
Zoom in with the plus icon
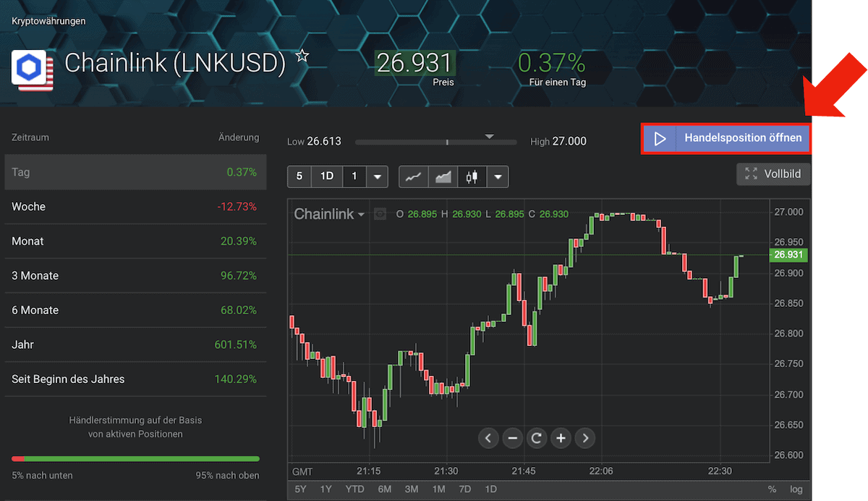click(561, 438)
